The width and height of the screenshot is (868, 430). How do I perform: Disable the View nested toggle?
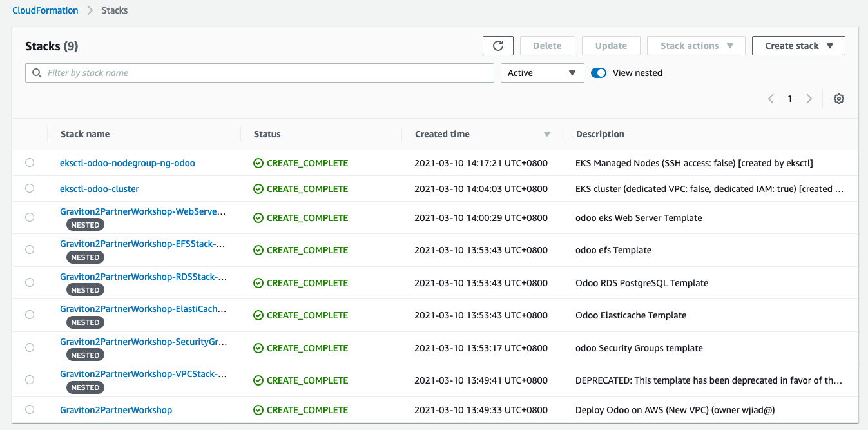point(598,73)
